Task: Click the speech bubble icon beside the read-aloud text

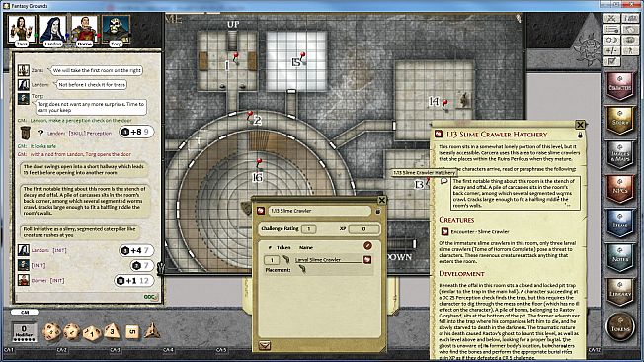Action: pos(443,181)
